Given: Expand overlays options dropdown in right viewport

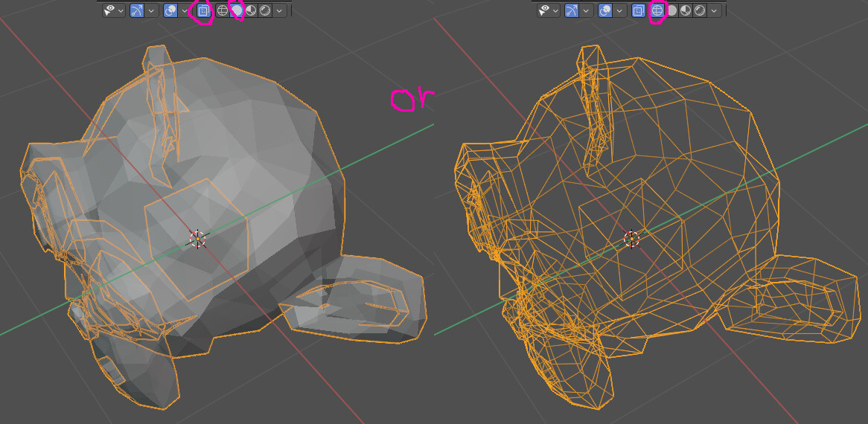Looking at the screenshot, I should point(619,10).
